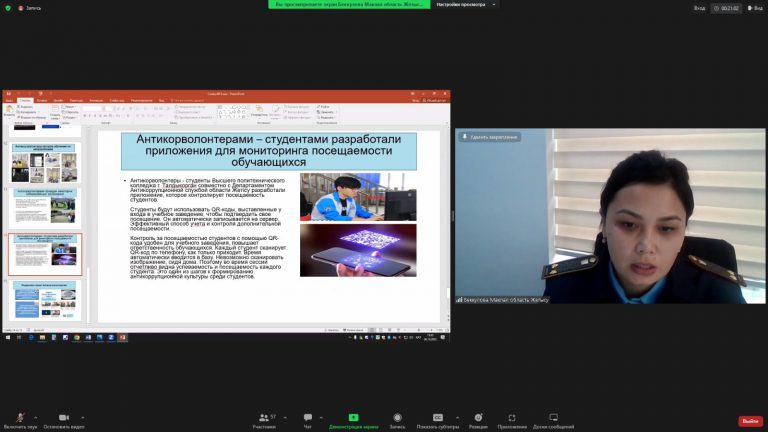768x432 pixels.
Task: Click the green Демонстрация экрана icon
Action: 353,417
